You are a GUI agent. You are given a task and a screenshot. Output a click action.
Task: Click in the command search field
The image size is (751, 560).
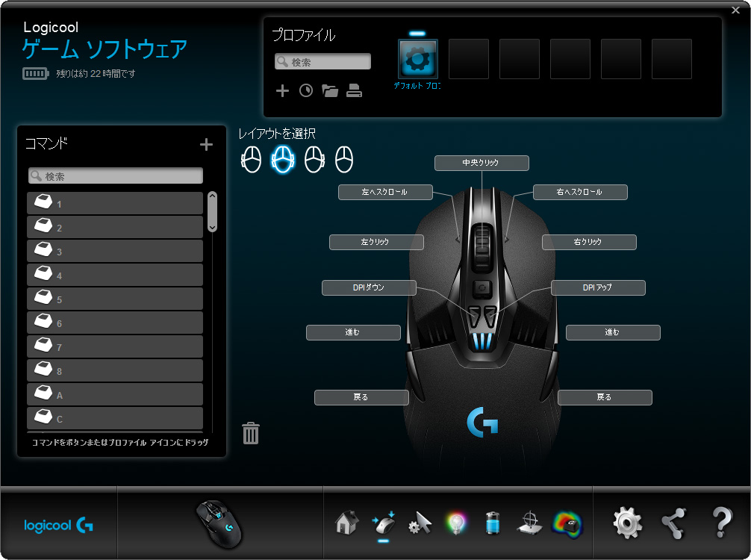[116, 175]
